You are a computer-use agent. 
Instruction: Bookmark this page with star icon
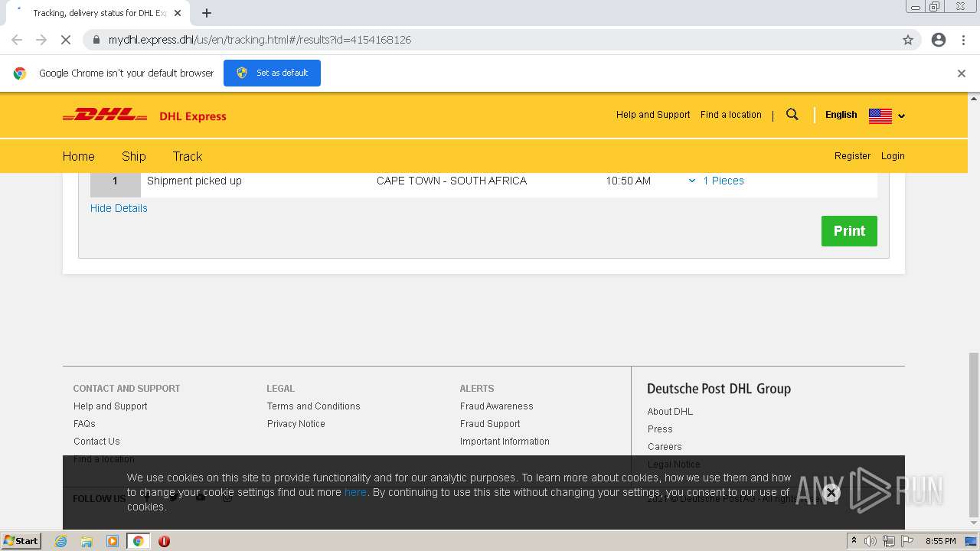(908, 40)
